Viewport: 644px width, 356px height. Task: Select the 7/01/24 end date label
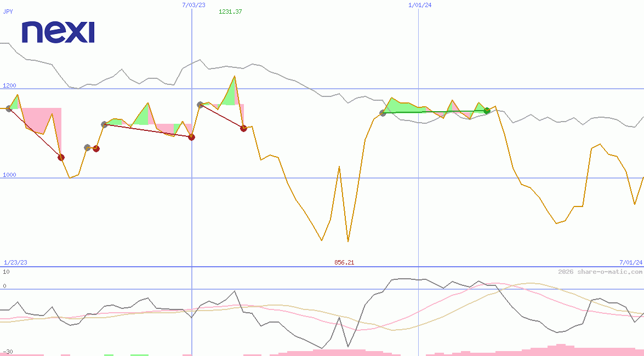pyautogui.click(x=630, y=262)
